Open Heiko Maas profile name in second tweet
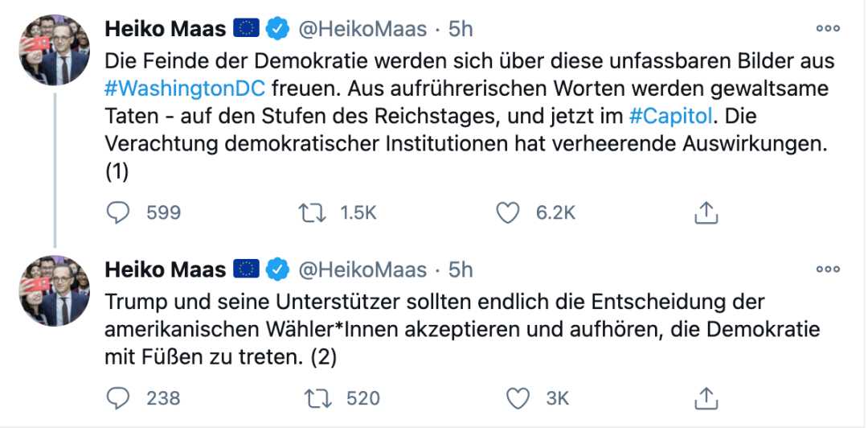The width and height of the screenshot is (868, 428). 165,270
